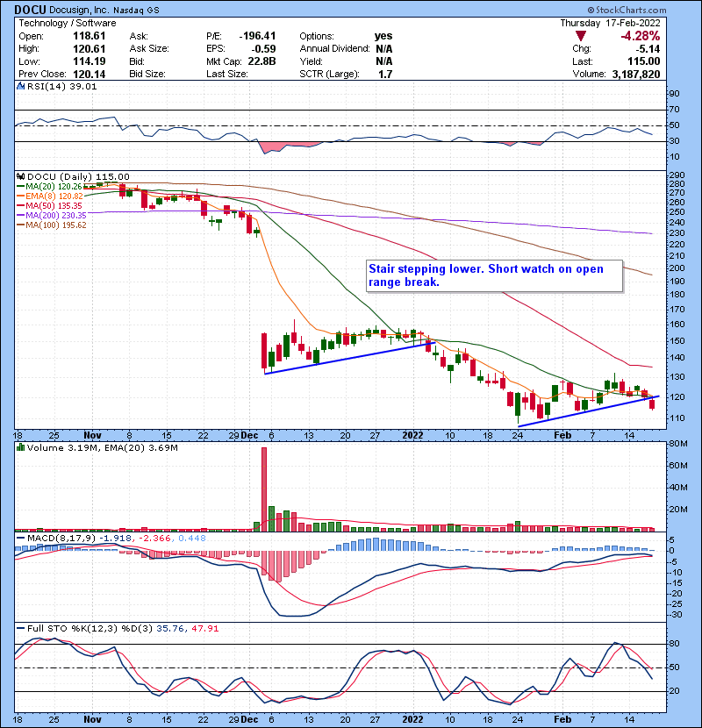Viewport: 702px width, 728px height.
Task: Click the Volume 3.19M, EMA(20) 3.69M label
Action: [102, 448]
